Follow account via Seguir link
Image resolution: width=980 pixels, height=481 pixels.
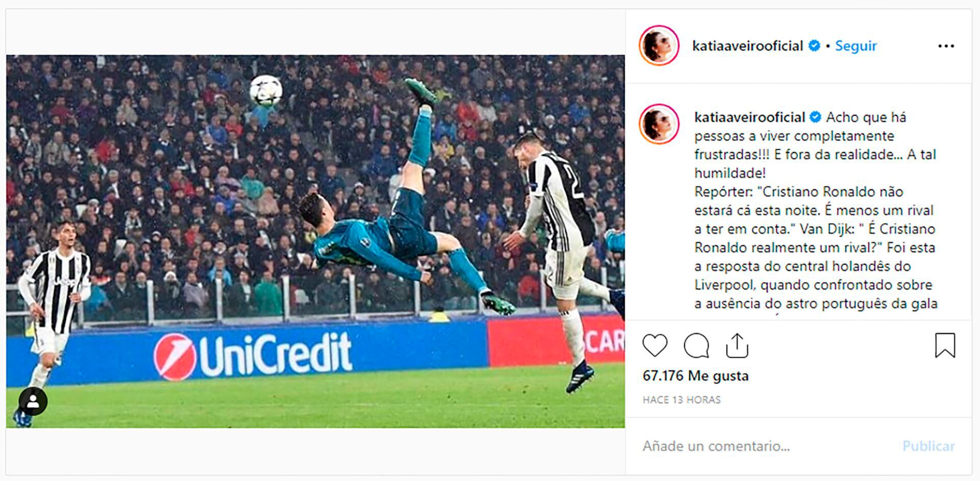coord(855,46)
